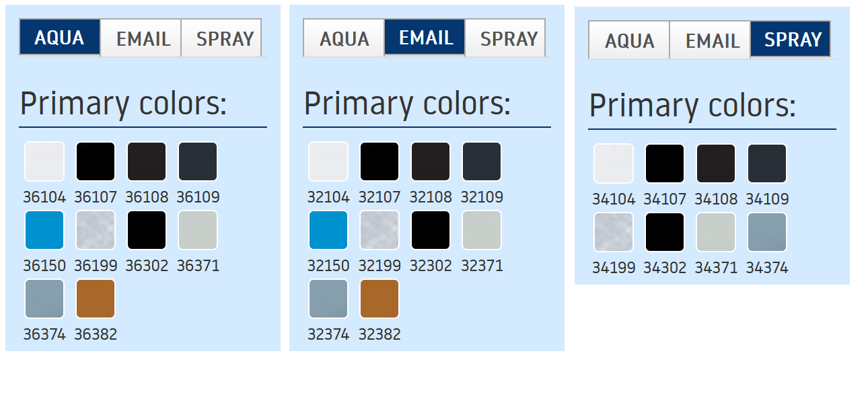Screen dimensions: 868x409
Task: Select the brown swatch 36382
Action: point(96,299)
